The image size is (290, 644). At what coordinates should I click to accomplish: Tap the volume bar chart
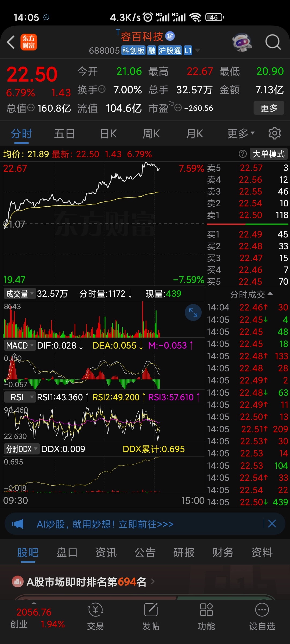[x=104, y=319]
